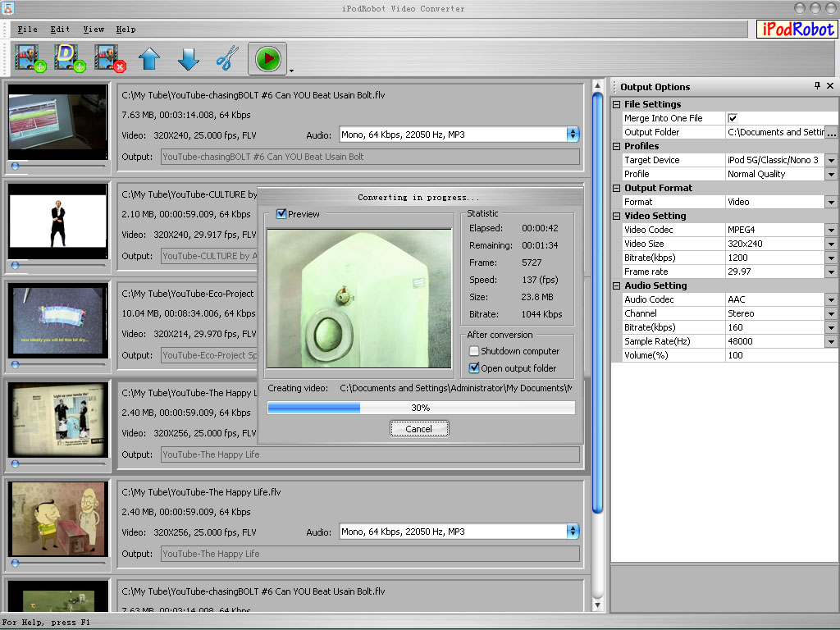Enable Shutdown computer after conversion
840x630 pixels.
(474, 351)
